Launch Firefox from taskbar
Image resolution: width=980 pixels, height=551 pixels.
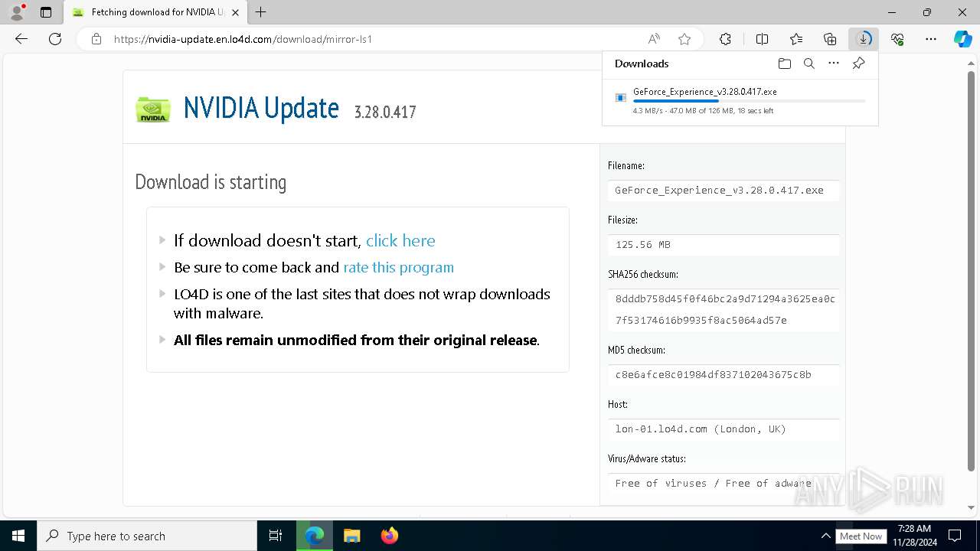pos(390,536)
